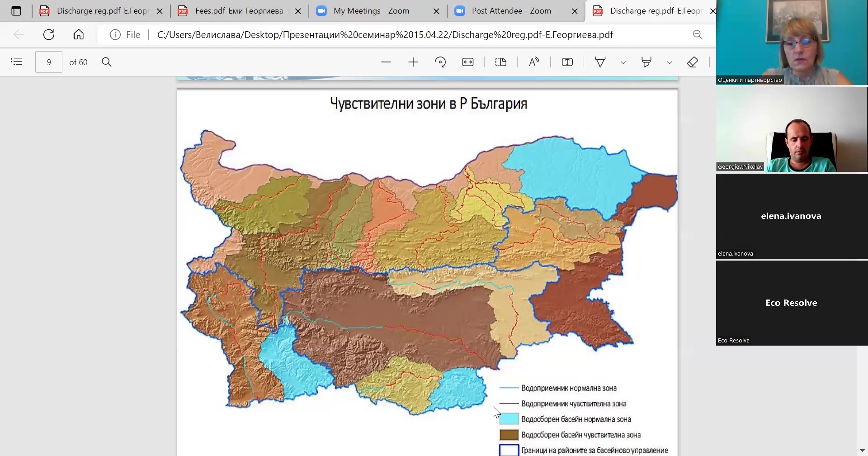The width and height of the screenshot is (868, 456).
Task: Switch to the Fees.pdf tab
Action: pyautogui.click(x=239, y=11)
